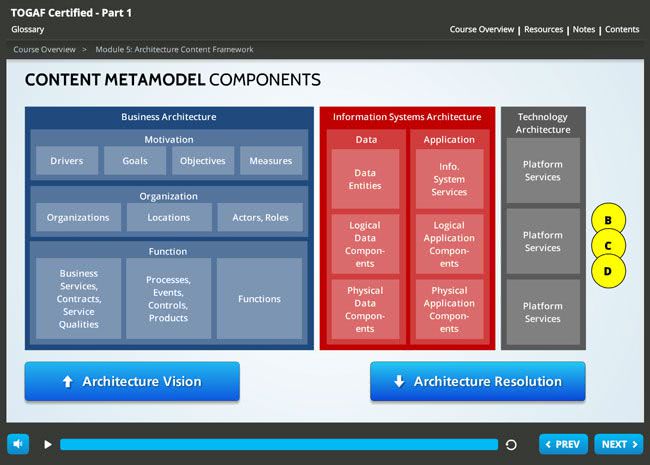
Task: Select yellow circle marker C
Action: (608, 245)
